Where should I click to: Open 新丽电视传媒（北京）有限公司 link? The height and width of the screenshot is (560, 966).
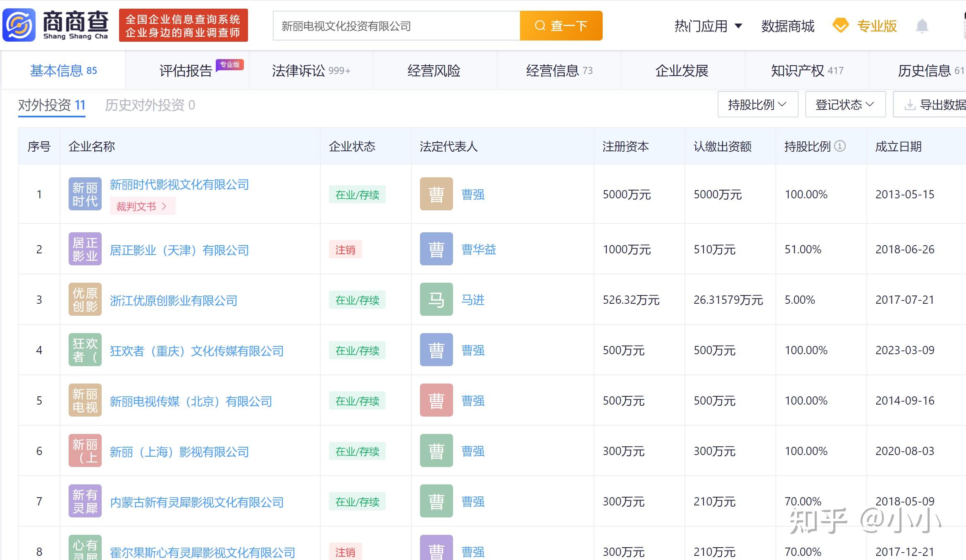(191, 401)
